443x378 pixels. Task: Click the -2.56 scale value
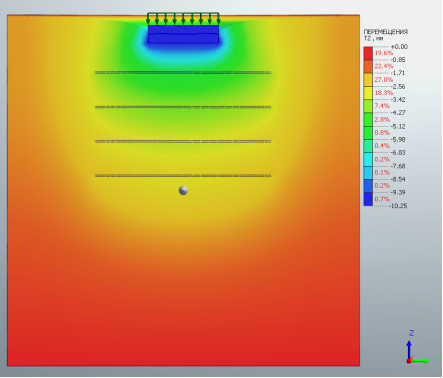tap(398, 86)
